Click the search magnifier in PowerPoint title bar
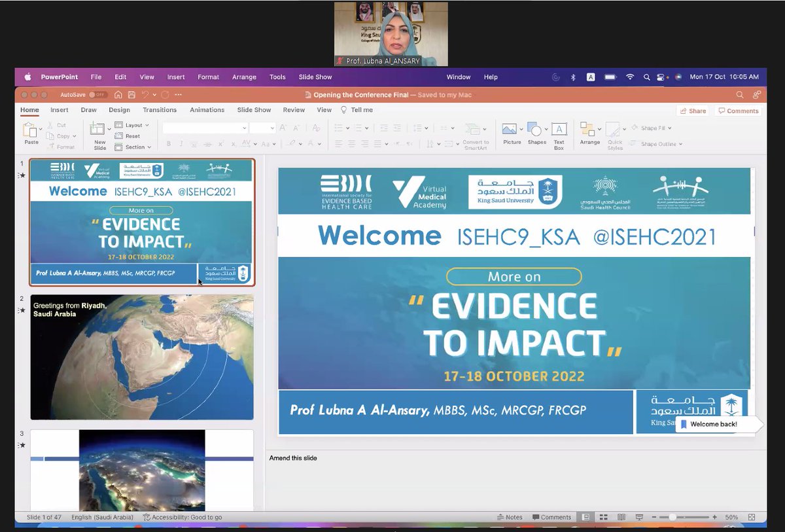The width and height of the screenshot is (785, 532). click(740, 95)
